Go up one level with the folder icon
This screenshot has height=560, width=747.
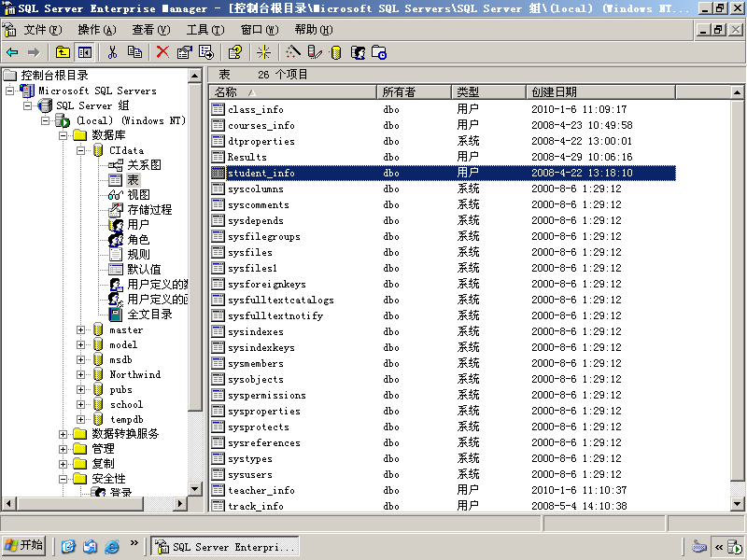pos(63,52)
